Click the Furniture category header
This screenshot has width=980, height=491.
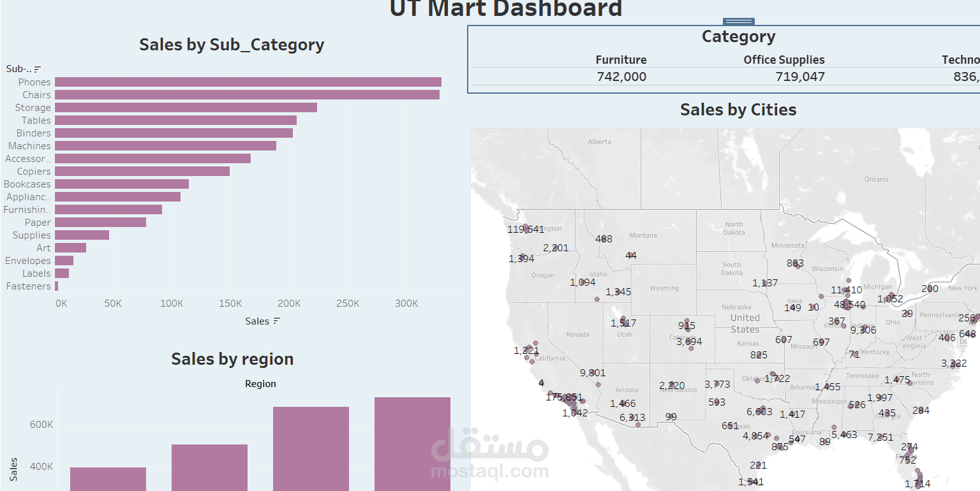tap(621, 60)
